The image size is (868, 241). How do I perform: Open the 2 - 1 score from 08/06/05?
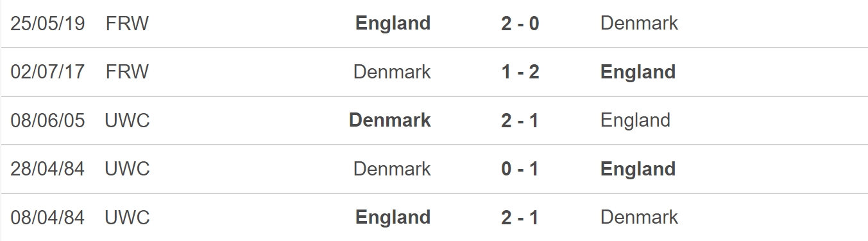click(520, 120)
